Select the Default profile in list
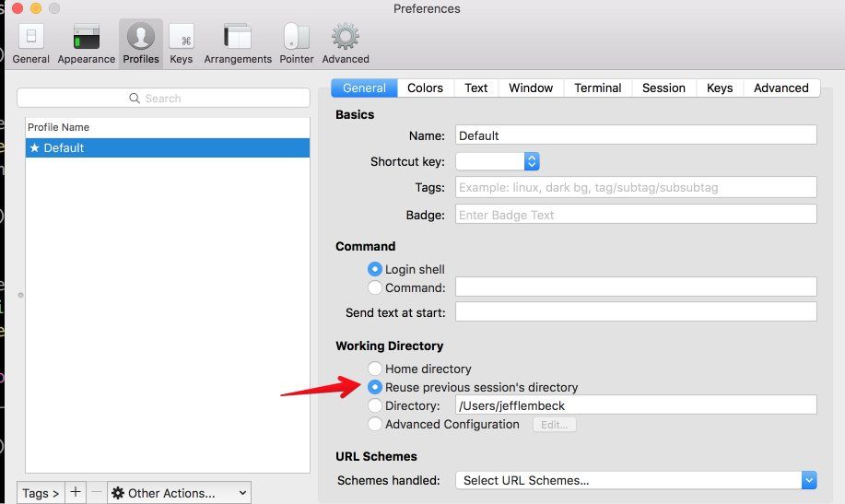 point(167,147)
